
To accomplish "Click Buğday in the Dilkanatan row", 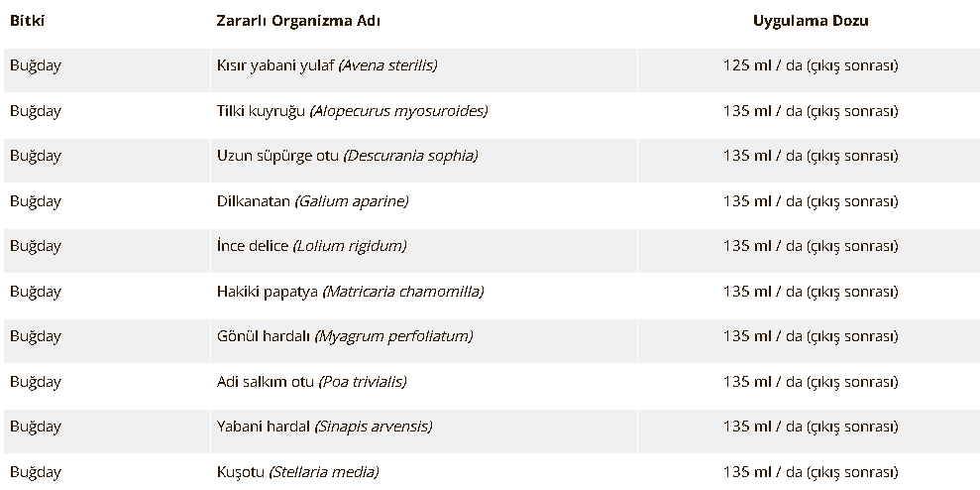I will (x=36, y=201).
